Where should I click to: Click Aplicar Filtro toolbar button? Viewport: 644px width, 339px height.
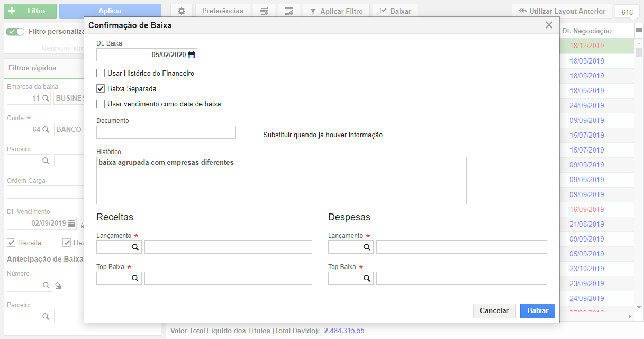[336, 11]
